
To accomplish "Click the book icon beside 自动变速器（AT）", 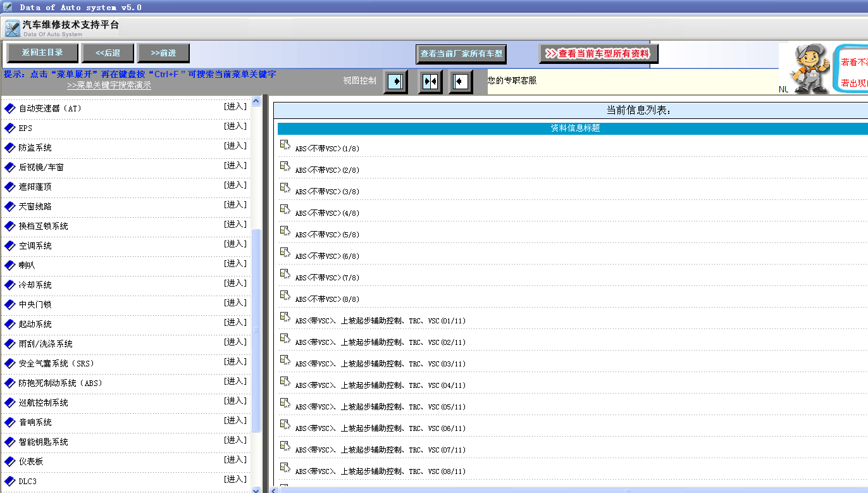I will pos(9,108).
